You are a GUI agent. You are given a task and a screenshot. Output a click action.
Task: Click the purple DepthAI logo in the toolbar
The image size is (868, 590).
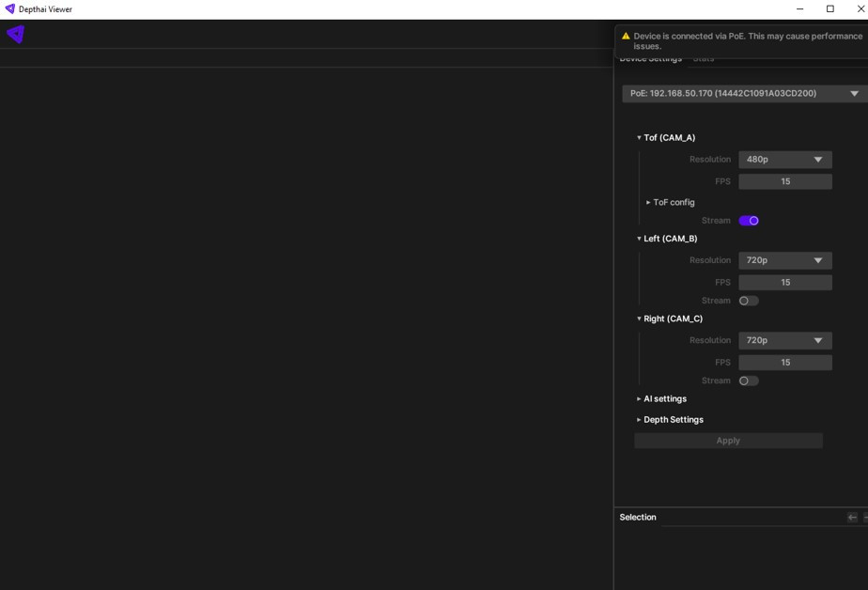(15, 35)
